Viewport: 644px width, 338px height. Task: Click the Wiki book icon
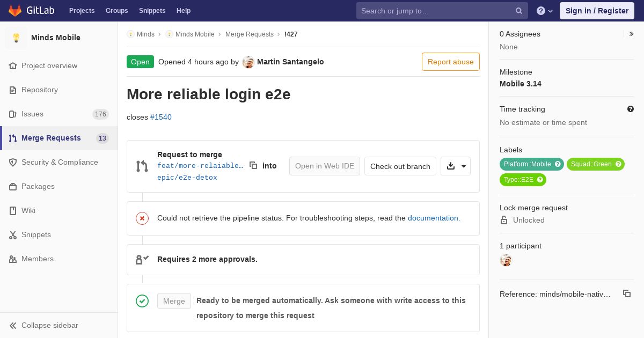pos(13,210)
